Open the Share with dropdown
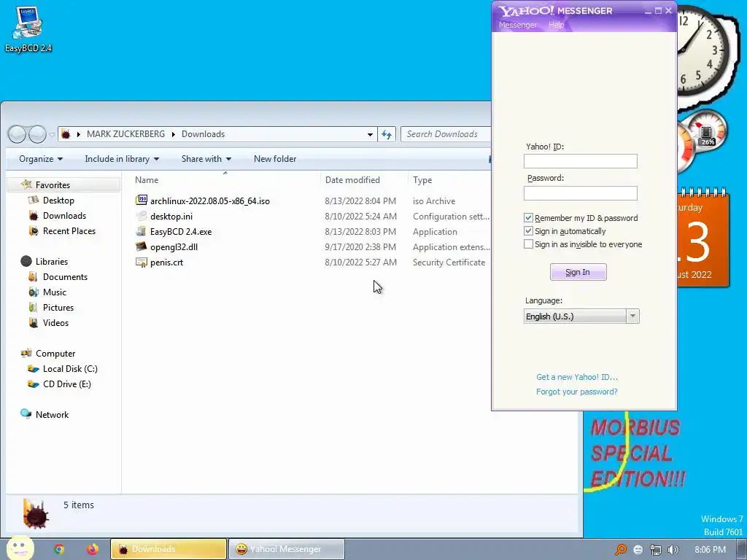Viewport: 747px width, 560px height. (x=206, y=158)
